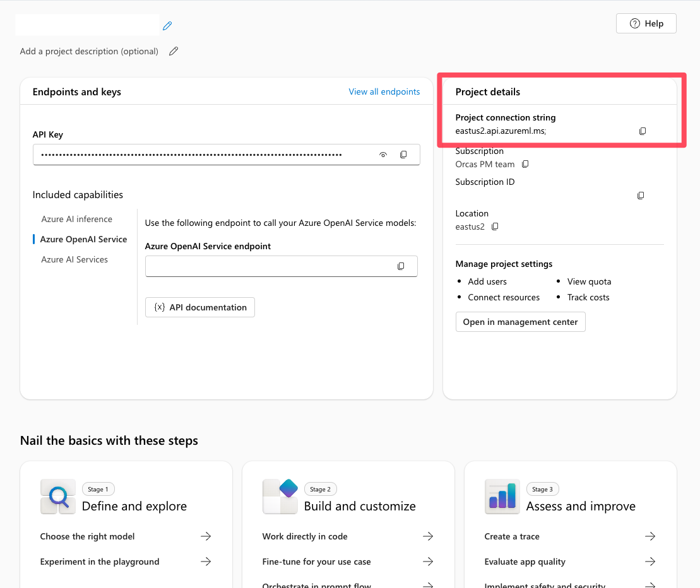
Task: Copy the API Key
Action: point(403,154)
